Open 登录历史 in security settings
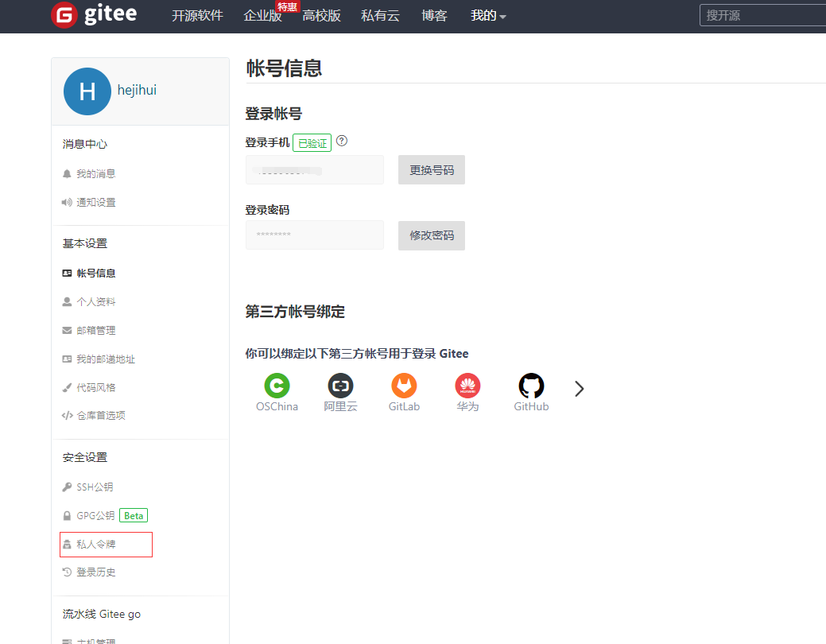This screenshot has width=826, height=644. click(96, 572)
